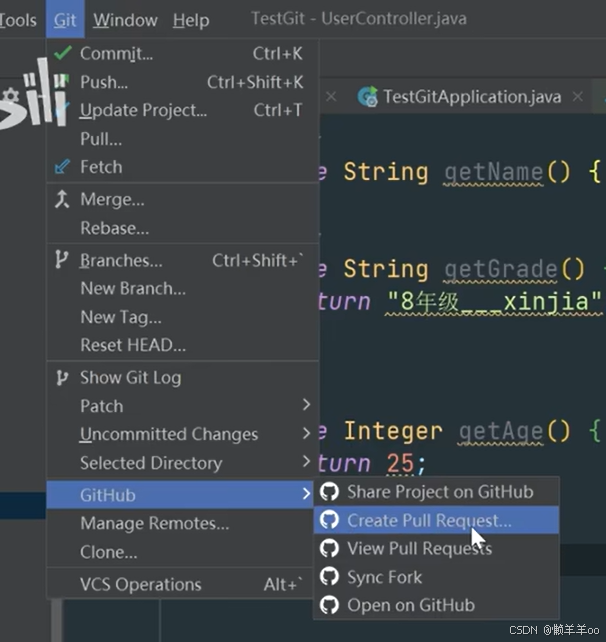Choose Rebase... menu entry
The height and width of the screenshot is (642, 606).
(x=183, y=228)
